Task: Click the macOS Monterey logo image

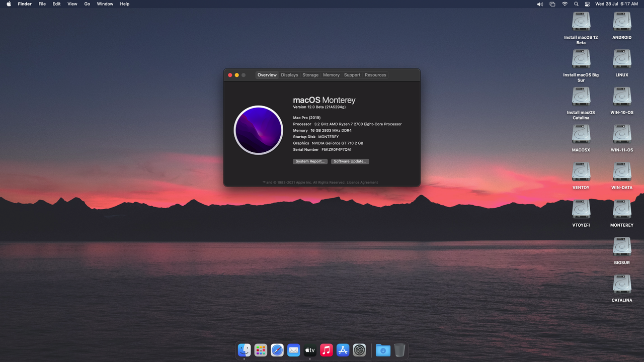Action: (x=259, y=130)
